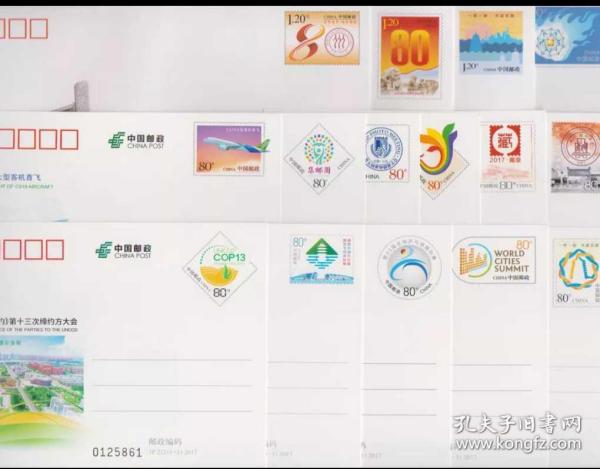Click the orange 80 anniversary stamp

(321, 39)
